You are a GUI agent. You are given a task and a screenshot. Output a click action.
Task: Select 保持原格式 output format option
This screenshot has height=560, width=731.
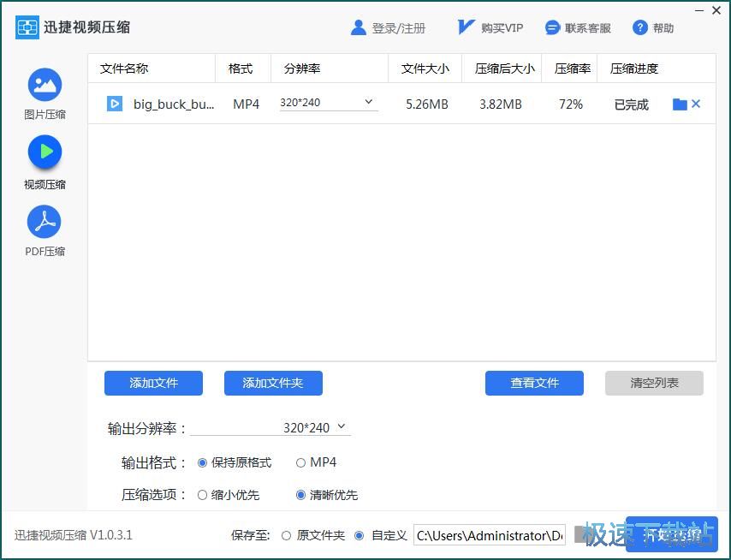pyautogui.click(x=235, y=462)
